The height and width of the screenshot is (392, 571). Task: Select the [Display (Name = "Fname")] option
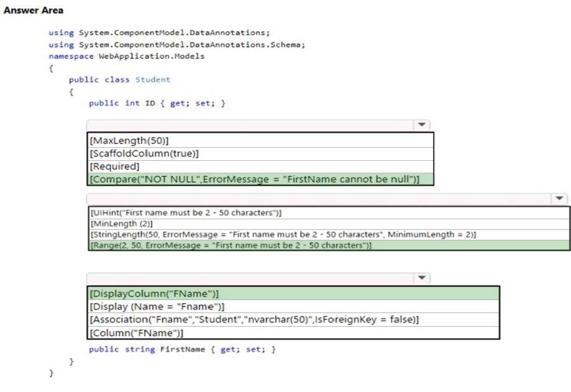coord(293,306)
